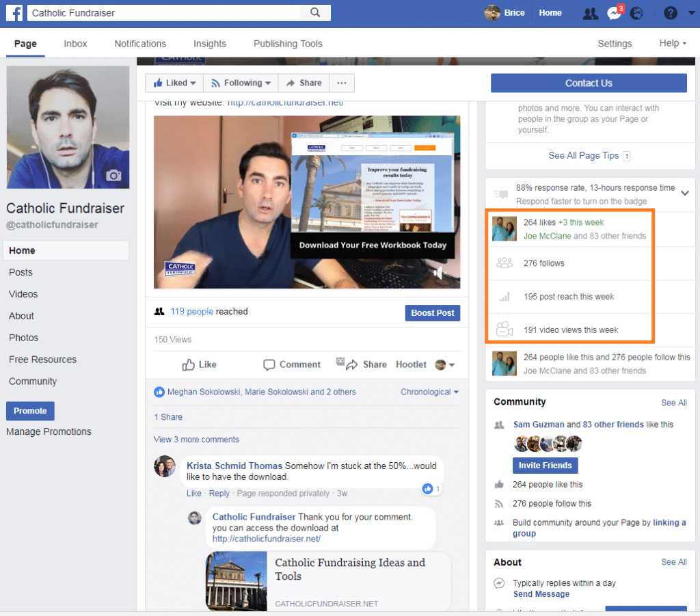This screenshot has width=700, height=616.
Task: Open the Publishing Tools tab
Action: [x=288, y=44]
